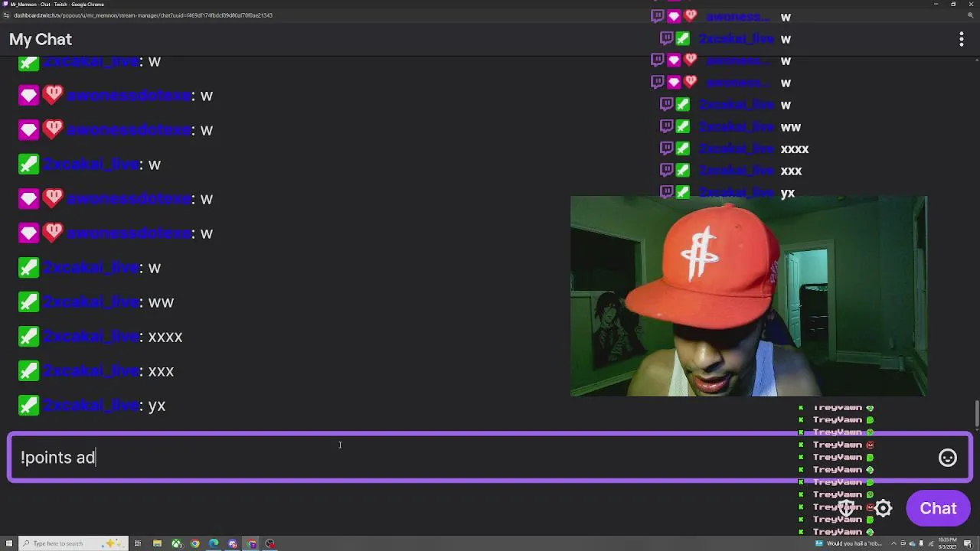The height and width of the screenshot is (551, 980).
Task: Click the green sword badge on overlay 'ww' row
Action: [682, 126]
